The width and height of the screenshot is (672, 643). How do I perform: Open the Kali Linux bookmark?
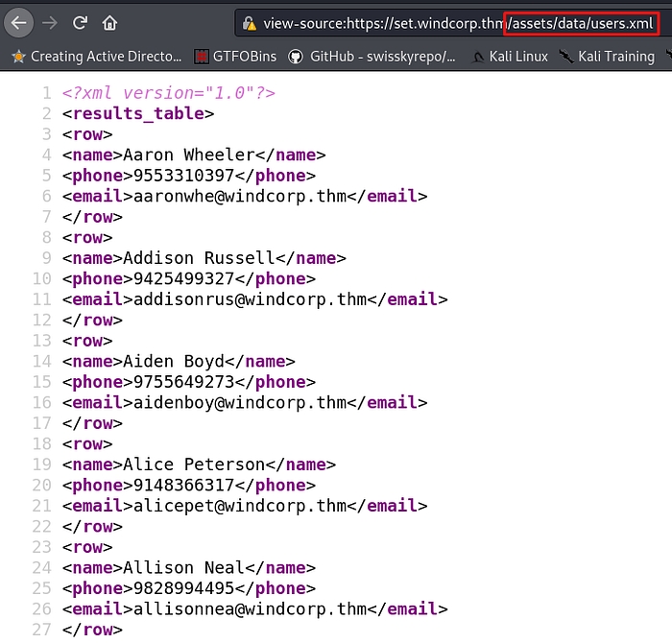(x=517, y=57)
